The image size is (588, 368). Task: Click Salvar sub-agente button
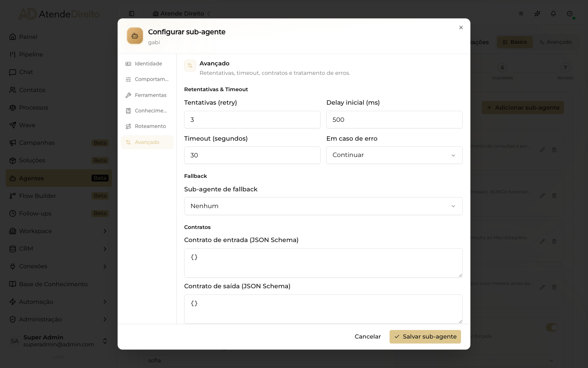tap(425, 337)
